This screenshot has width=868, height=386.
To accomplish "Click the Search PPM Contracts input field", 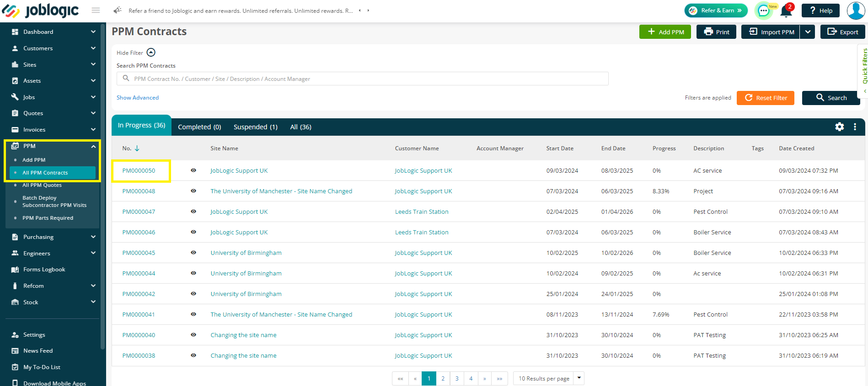I will (x=362, y=79).
